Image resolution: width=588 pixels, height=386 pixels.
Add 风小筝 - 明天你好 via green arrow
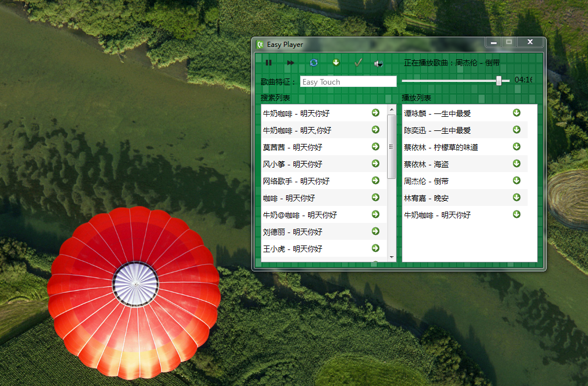376,164
